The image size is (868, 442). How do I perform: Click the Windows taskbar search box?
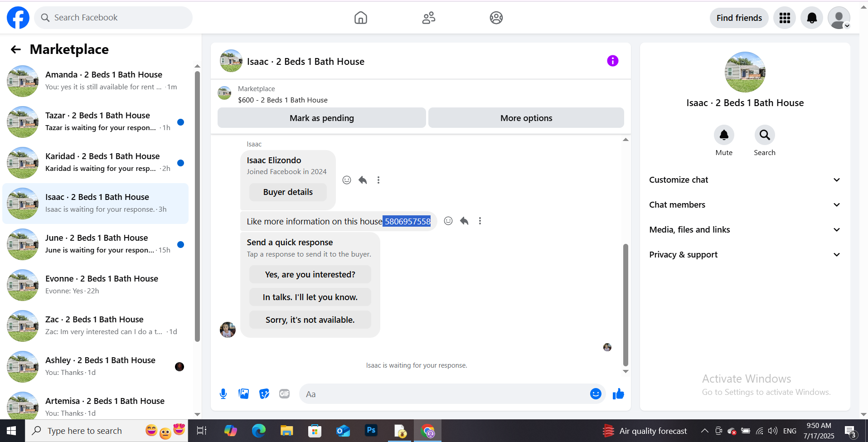coord(107,431)
